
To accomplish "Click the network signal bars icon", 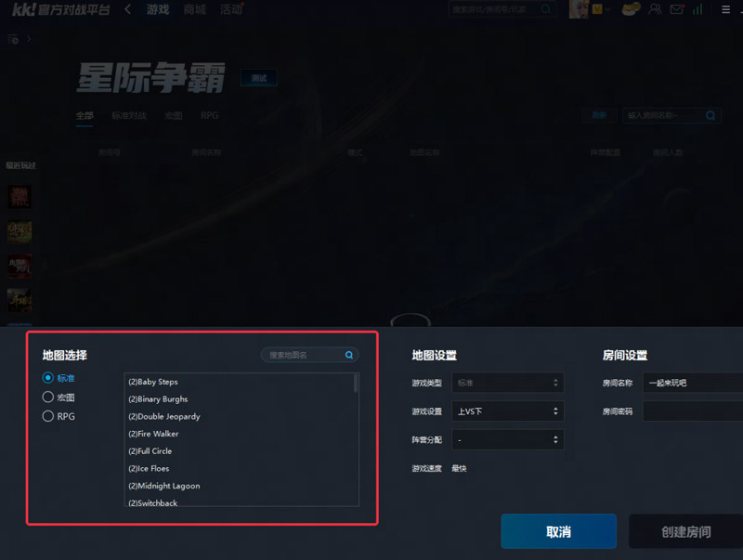I will tap(697, 9).
